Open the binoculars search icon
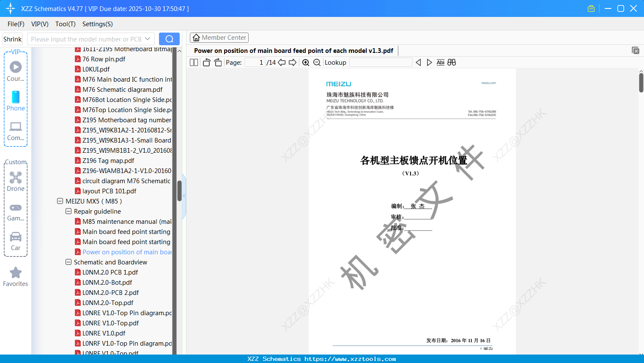This screenshot has height=363, width=644. (x=452, y=62)
